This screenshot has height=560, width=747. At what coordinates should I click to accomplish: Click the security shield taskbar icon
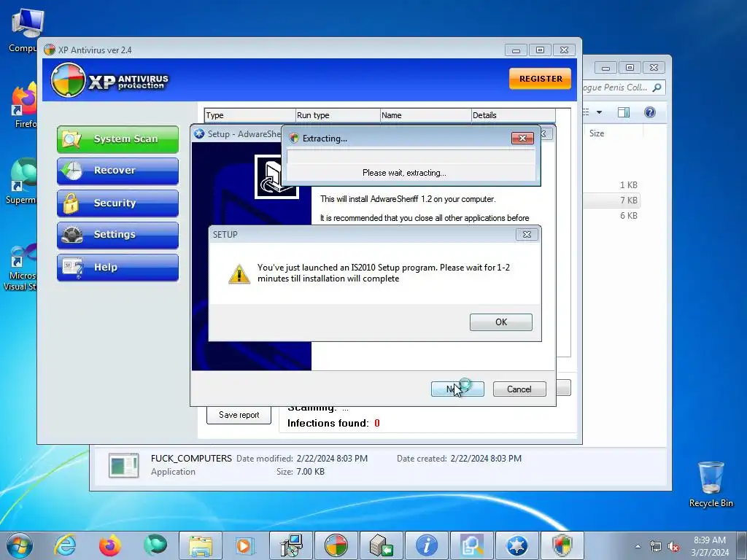tap(562, 545)
